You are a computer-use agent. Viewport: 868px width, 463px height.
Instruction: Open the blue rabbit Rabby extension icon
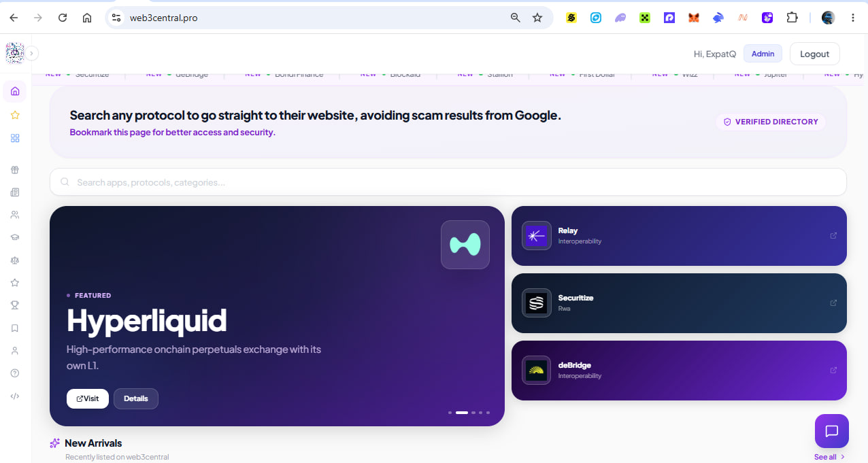pyautogui.click(x=718, y=18)
